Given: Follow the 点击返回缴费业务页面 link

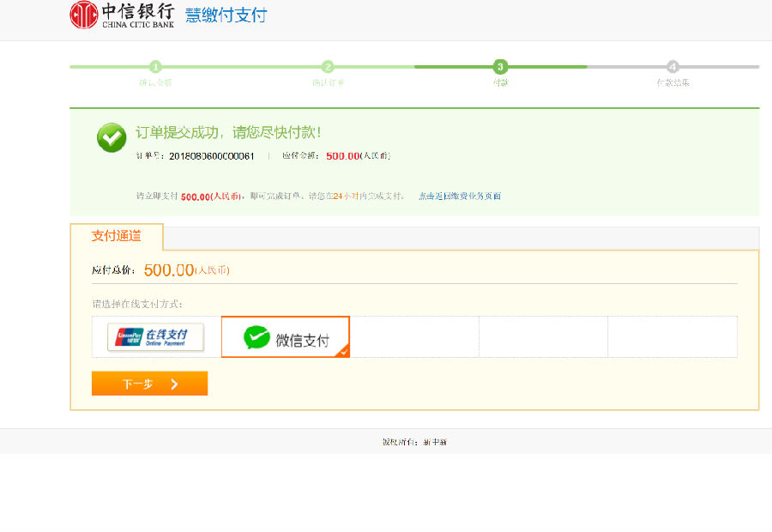Looking at the screenshot, I should tap(459, 196).
